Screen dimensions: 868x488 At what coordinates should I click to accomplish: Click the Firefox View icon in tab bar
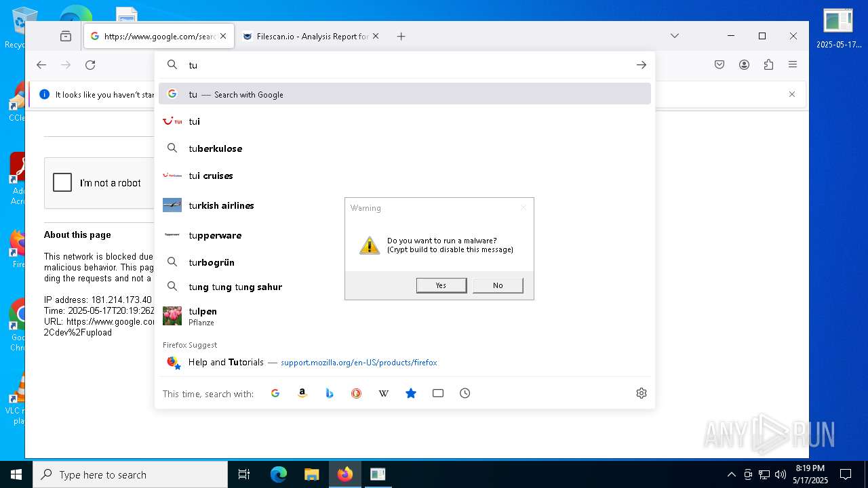pos(66,36)
